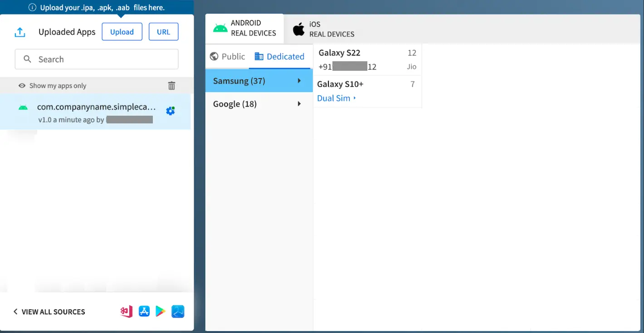Switch to Android Real Devices tab

(x=245, y=28)
